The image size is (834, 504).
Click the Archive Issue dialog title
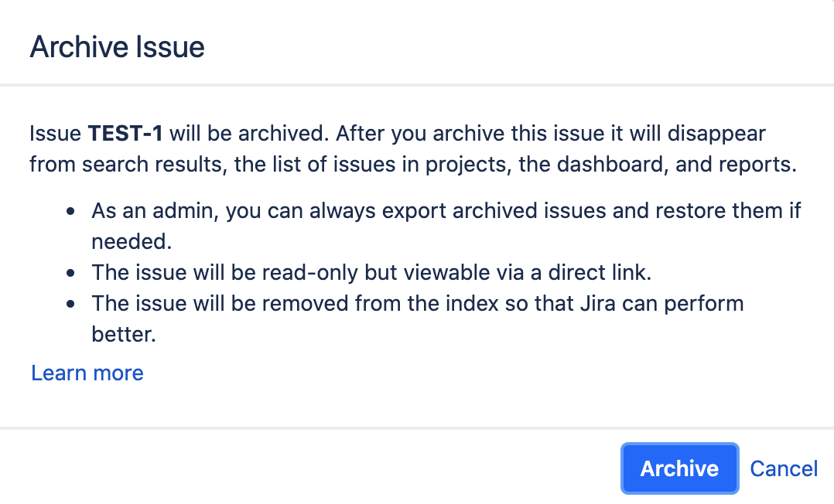[x=117, y=47]
